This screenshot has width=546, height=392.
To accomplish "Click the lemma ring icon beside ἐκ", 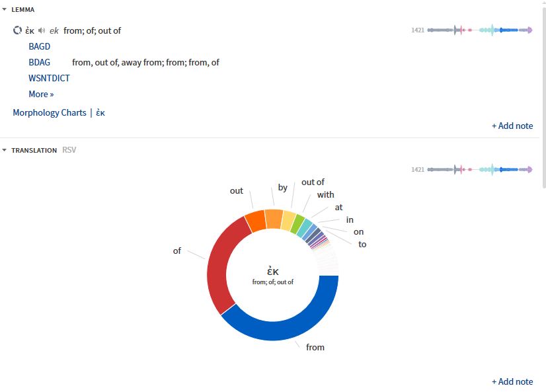I will [x=18, y=30].
